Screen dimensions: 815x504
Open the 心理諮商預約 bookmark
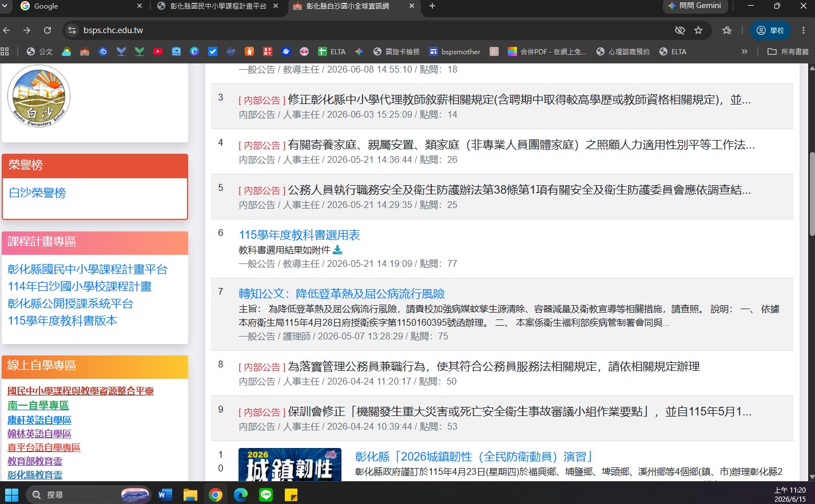623,51
